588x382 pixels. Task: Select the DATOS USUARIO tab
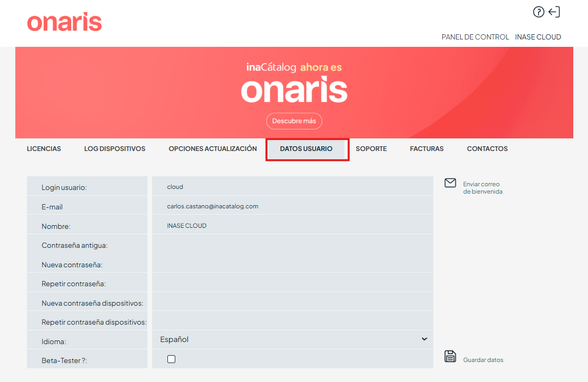pyautogui.click(x=306, y=149)
